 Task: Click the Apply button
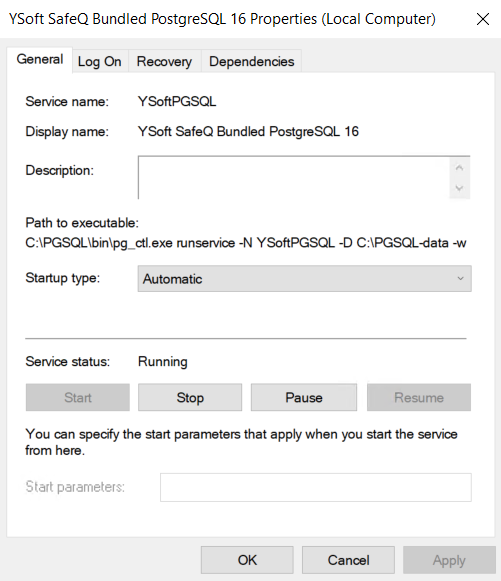[449, 560]
